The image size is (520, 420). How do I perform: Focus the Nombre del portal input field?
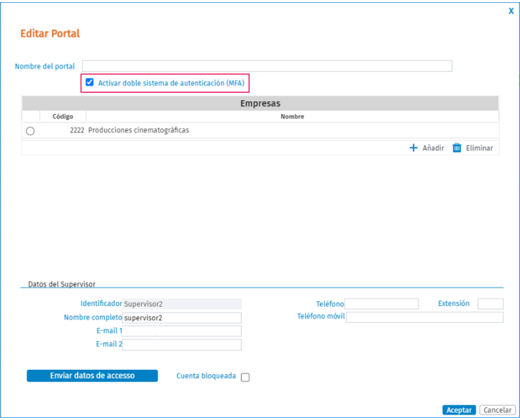click(267, 66)
